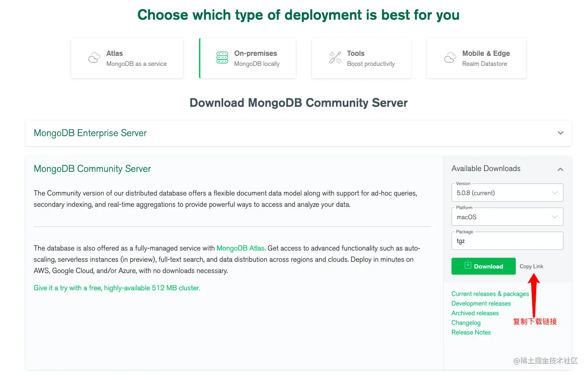This screenshot has height=375, width=588.
Task: Select the Mobile & Edge deployment tab
Action: pyautogui.click(x=476, y=58)
